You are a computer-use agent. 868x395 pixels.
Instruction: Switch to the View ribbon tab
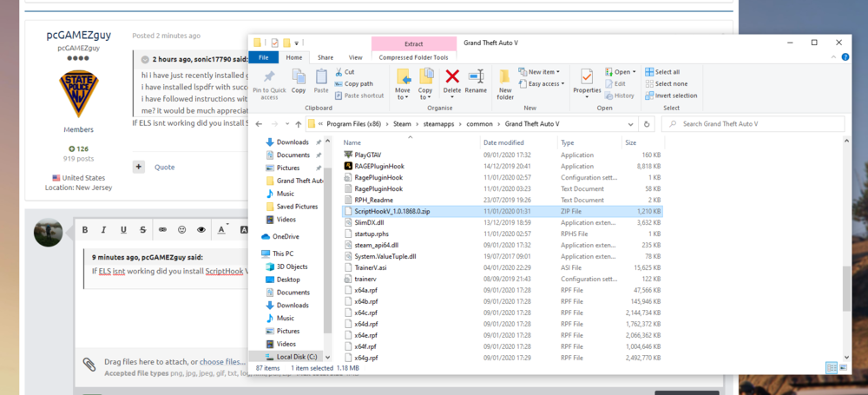355,57
